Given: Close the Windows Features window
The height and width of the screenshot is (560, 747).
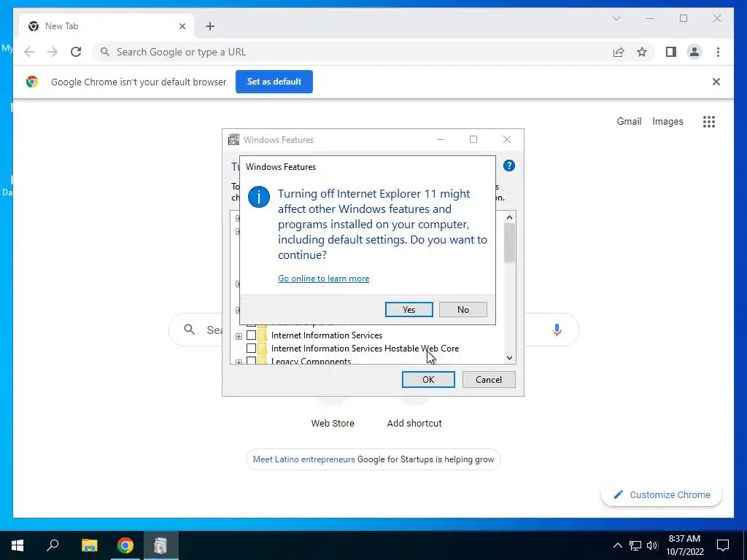Looking at the screenshot, I should (x=507, y=139).
